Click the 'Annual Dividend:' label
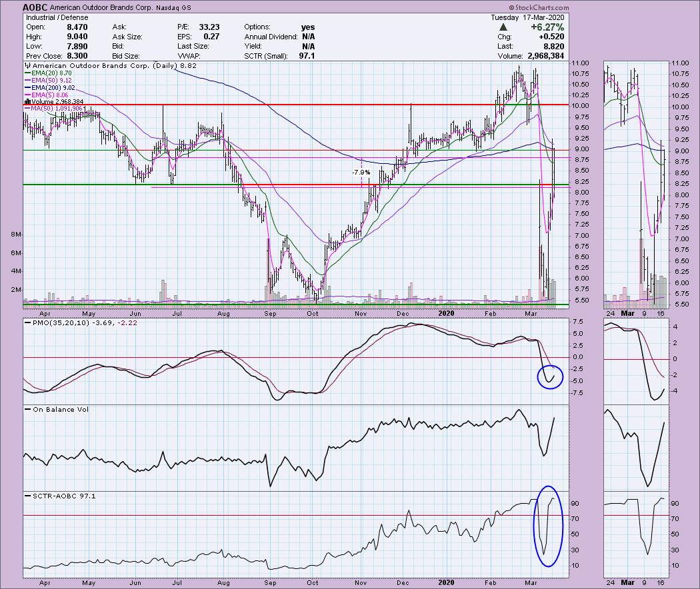The height and width of the screenshot is (589, 700). tap(271, 37)
